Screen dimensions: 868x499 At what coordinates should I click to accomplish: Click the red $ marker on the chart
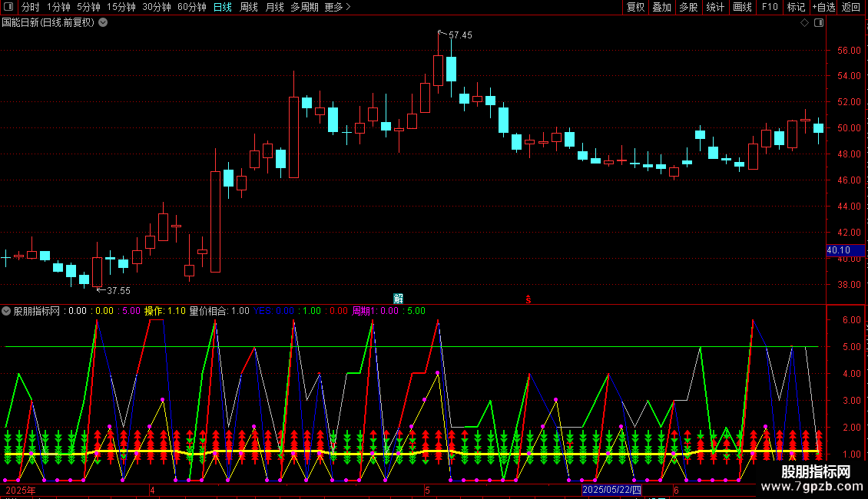pos(528,299)
